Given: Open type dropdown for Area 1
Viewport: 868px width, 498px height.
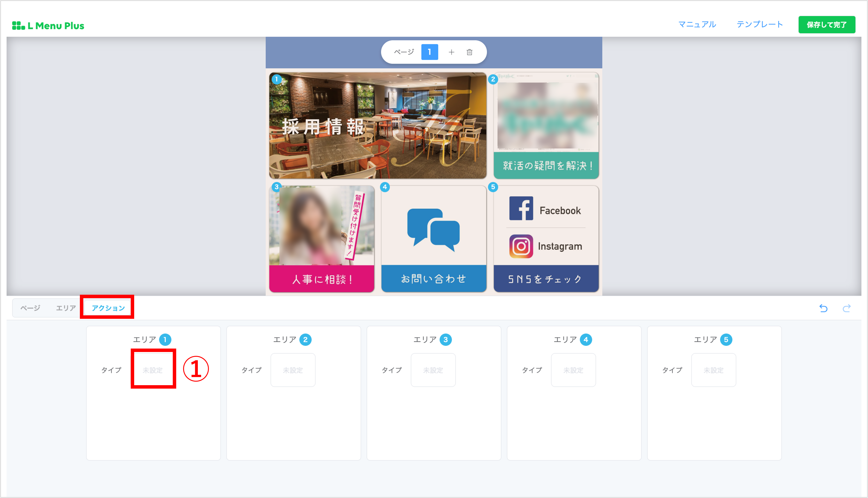Looking at the screenshot, I should (x=153, y=370).
